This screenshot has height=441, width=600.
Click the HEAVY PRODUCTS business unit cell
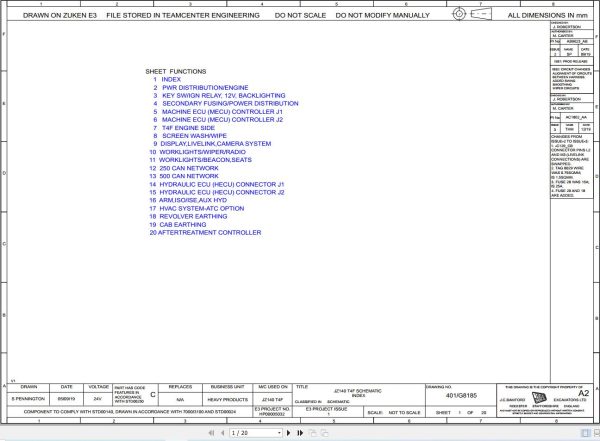pyautogui.click(x=228, y=399)
